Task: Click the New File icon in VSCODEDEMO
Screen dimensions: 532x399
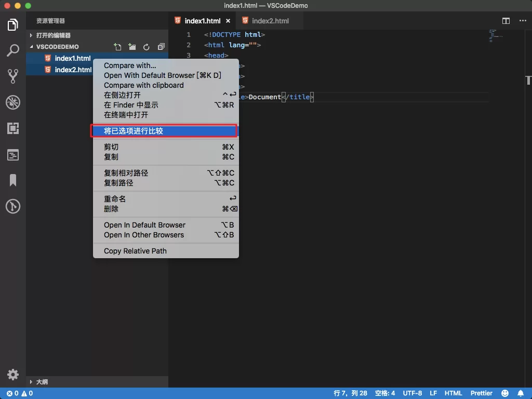Action: 117,47
